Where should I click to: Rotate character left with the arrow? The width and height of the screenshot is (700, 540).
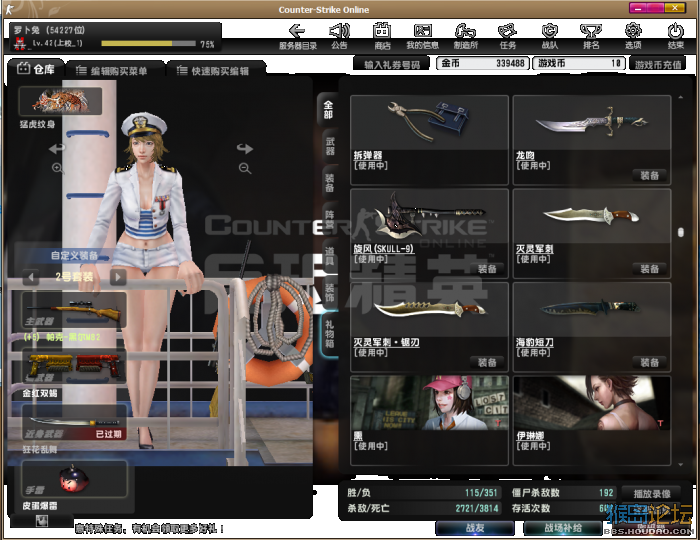pos(57,148)
